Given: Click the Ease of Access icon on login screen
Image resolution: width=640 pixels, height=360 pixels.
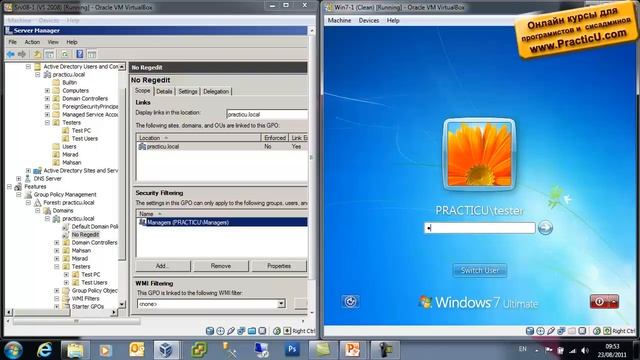Looking at the screenshot, I should click(x=350, y=302).
